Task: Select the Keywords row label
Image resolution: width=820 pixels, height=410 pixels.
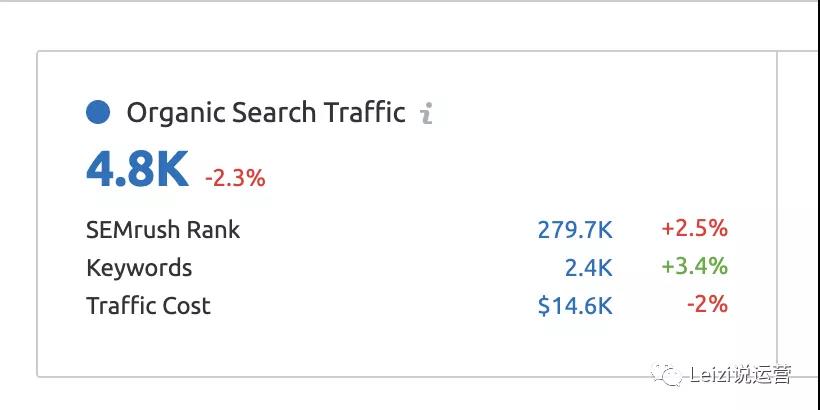Action: [x=139, y=268]
